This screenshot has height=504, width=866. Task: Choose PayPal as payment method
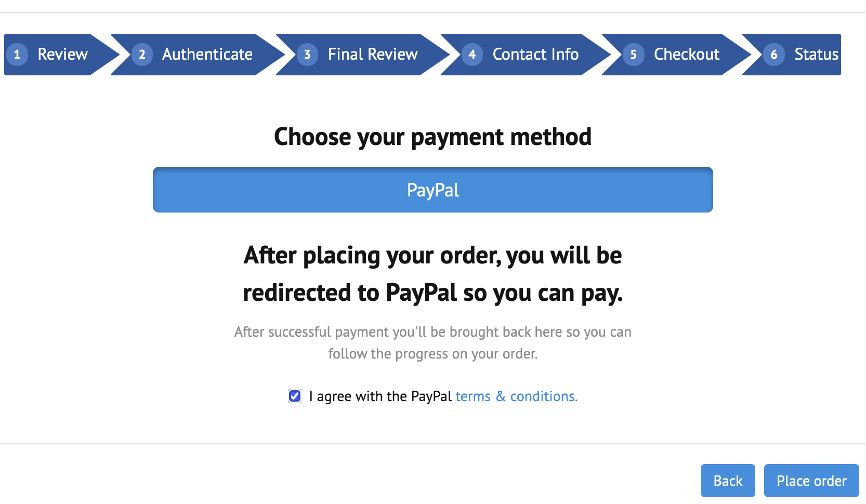tap(432, 190)
